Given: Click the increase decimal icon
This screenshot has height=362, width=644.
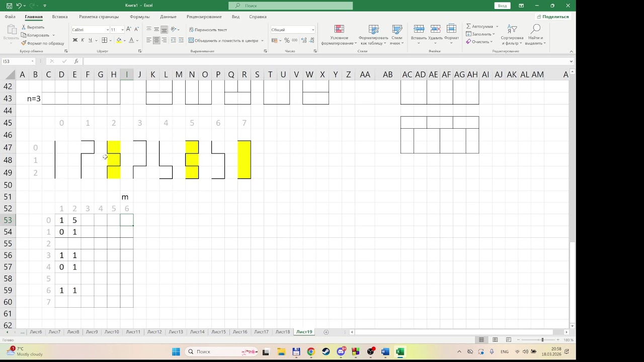Looking at the screenshot, I should pos(303,40).
